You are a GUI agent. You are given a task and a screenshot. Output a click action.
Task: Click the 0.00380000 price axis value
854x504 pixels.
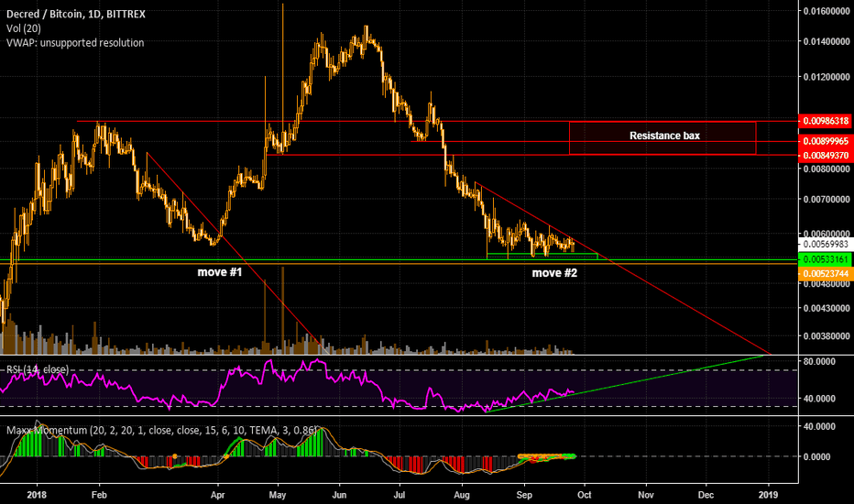[x=827, y=336]
